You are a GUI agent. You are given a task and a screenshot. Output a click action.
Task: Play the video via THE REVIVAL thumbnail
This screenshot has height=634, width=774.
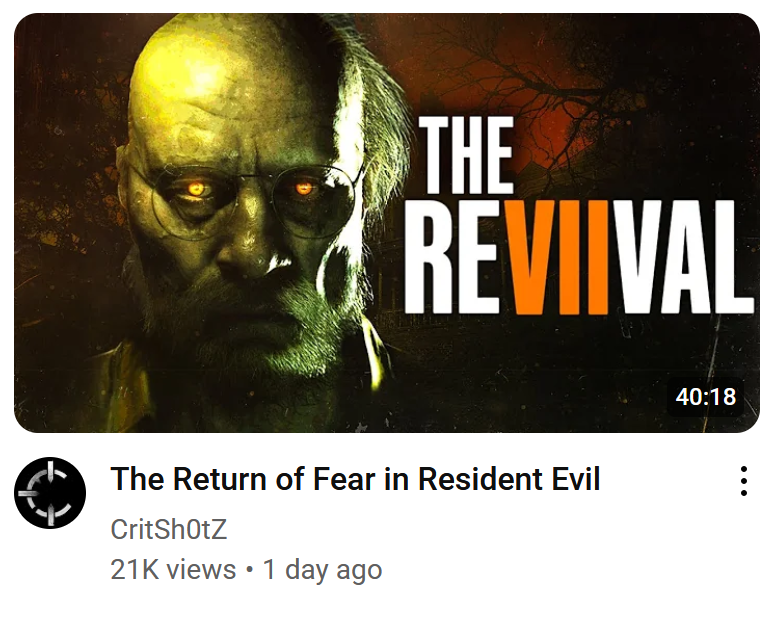[x=387, y=223]
